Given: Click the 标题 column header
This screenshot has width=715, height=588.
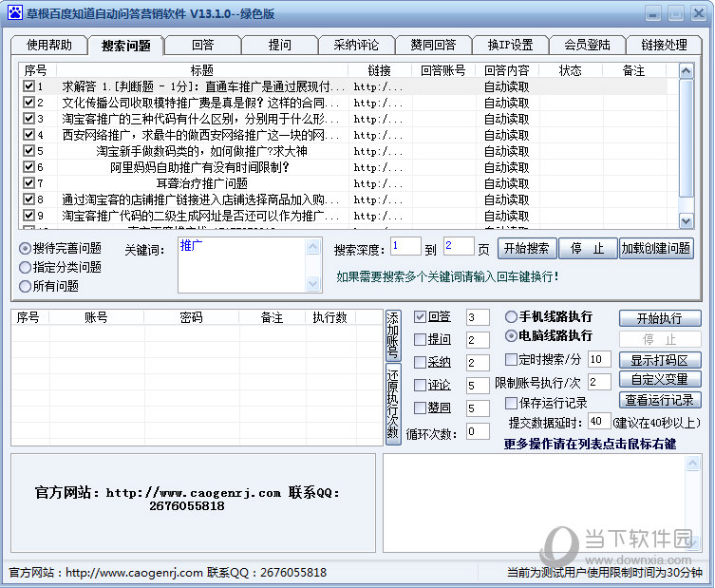Looking at the screenshot, I should pyautogui.click(x=202, y=70).
